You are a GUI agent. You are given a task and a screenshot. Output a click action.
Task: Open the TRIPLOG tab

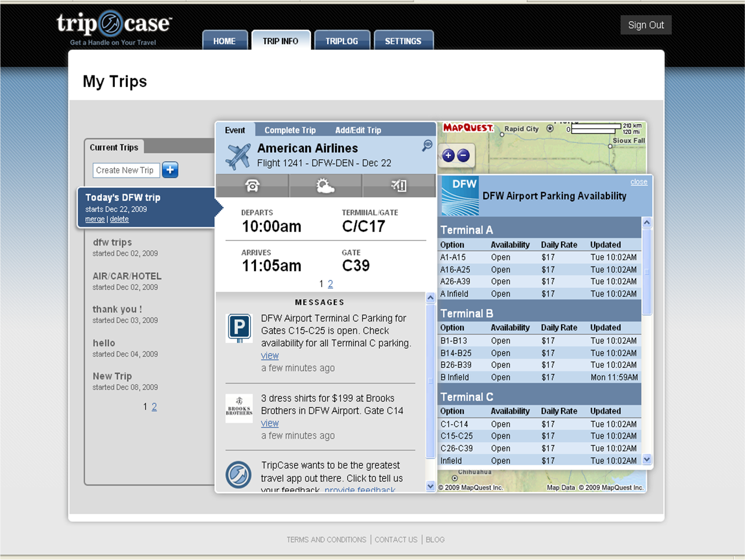[x=342, y=41]
